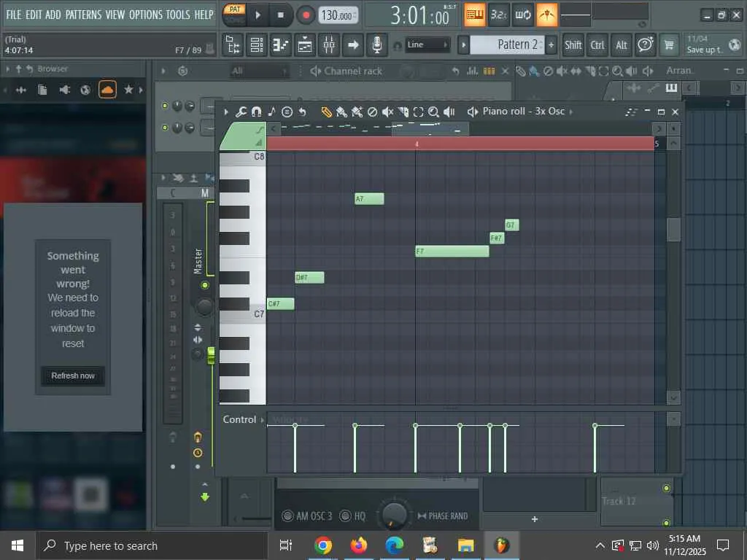Click the 130.000 tempo field
Image resolution: width=747 pixels, height=560 pixels.
(338, 15)
